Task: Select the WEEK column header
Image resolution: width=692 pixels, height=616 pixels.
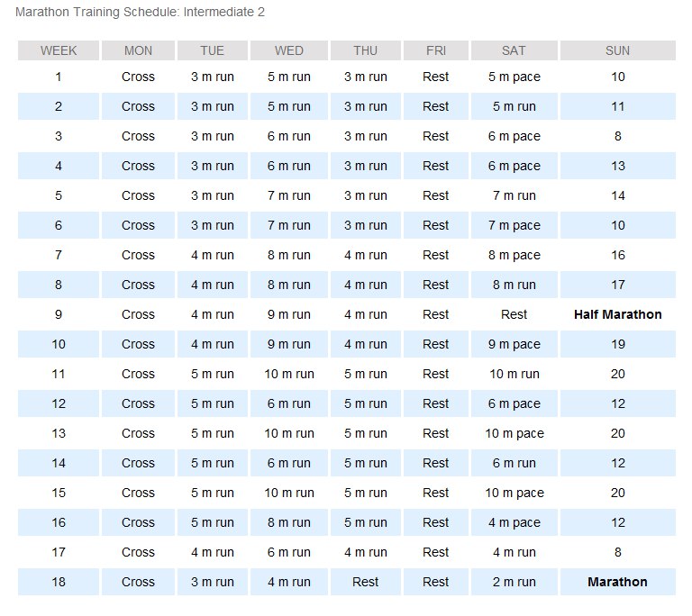Action: coord(59,50)
